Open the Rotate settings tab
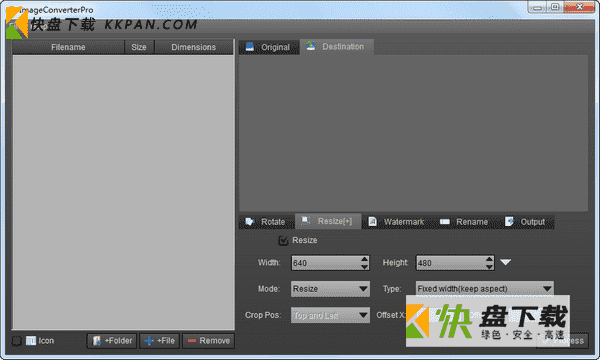The width and height of the screenshot is (600, 360). point(267,222)
